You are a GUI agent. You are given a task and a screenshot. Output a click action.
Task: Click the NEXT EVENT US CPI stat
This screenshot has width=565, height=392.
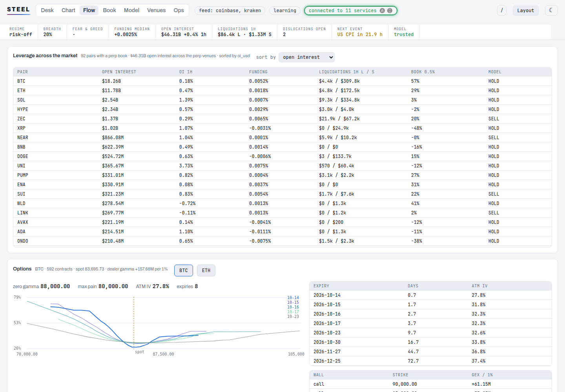(360, 32)
